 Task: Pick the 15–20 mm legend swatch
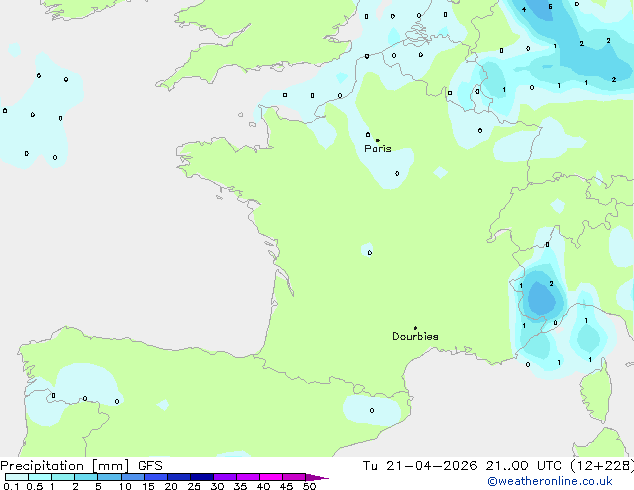[156, 477]
